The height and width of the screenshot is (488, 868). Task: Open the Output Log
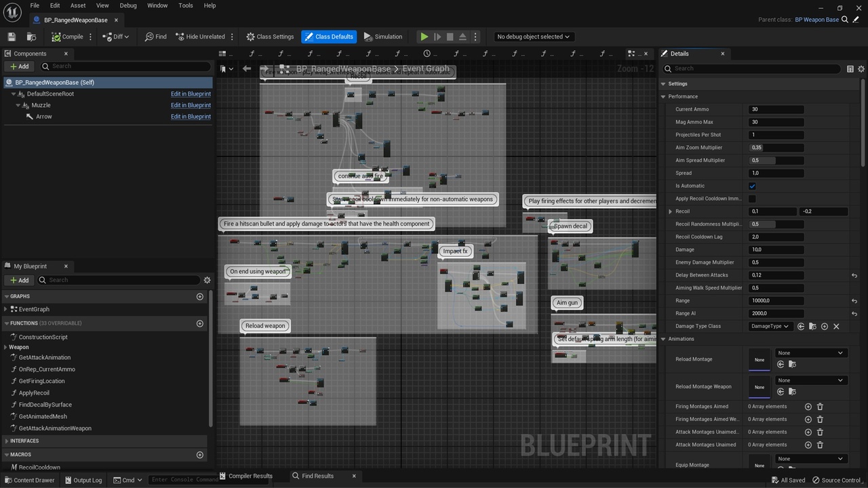[x=83, y=480]
